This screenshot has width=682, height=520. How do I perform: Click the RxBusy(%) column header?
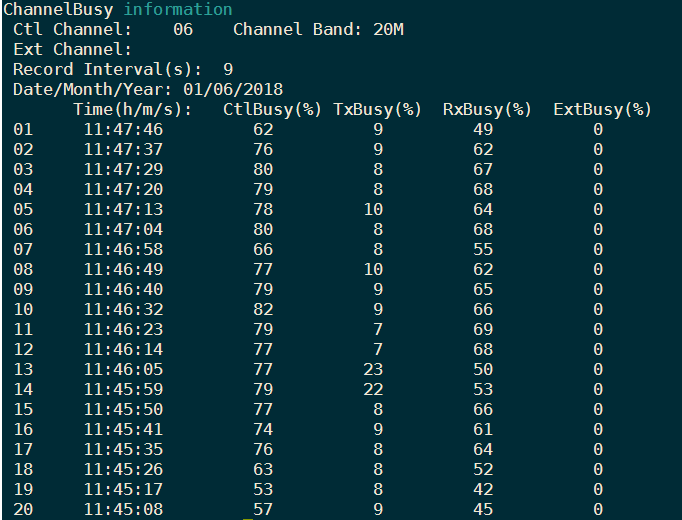coord(488,109)
